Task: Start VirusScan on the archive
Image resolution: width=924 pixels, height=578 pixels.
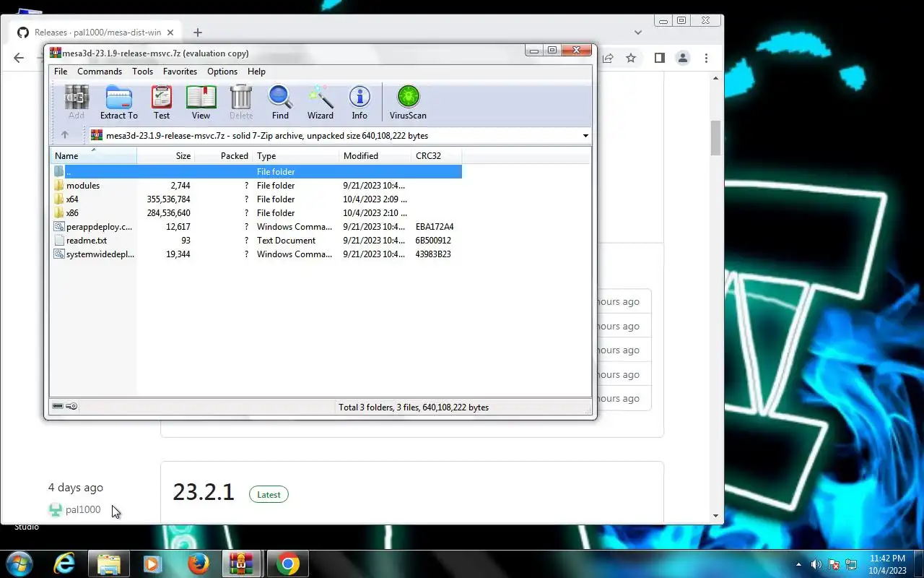Action: (408, 102)
